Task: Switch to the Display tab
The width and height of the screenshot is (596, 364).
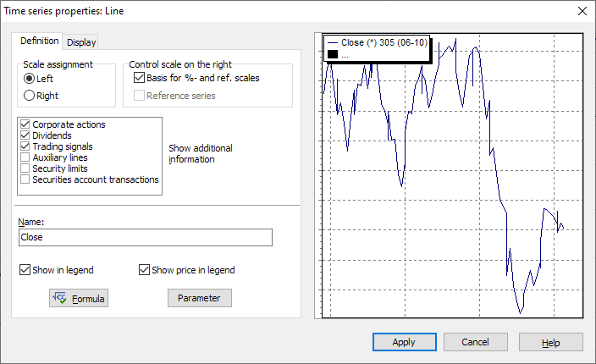Action: click(x=81, y=42)
